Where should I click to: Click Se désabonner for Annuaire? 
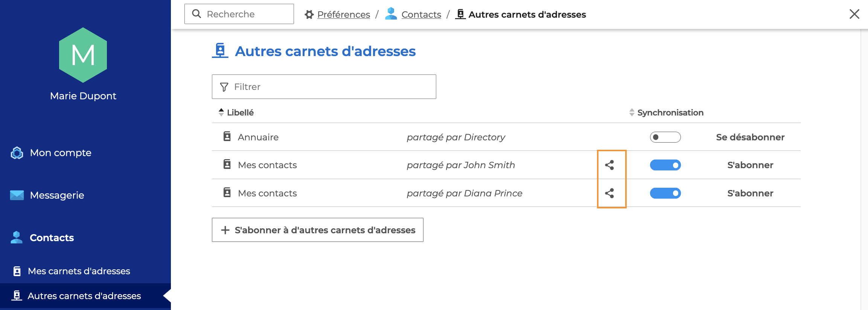click(750, 137)
